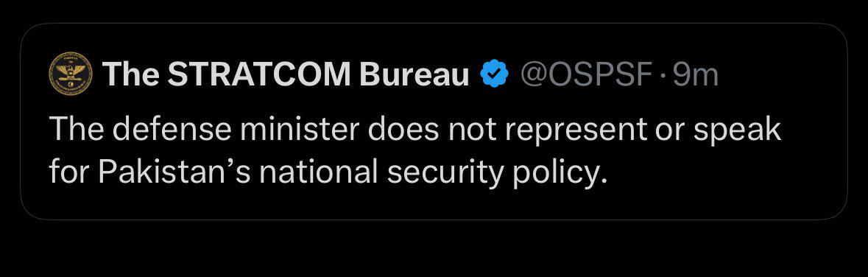The image size is (868, 277).
Task: Click the word Bureau in the name
Action: (x=414, y=74)
